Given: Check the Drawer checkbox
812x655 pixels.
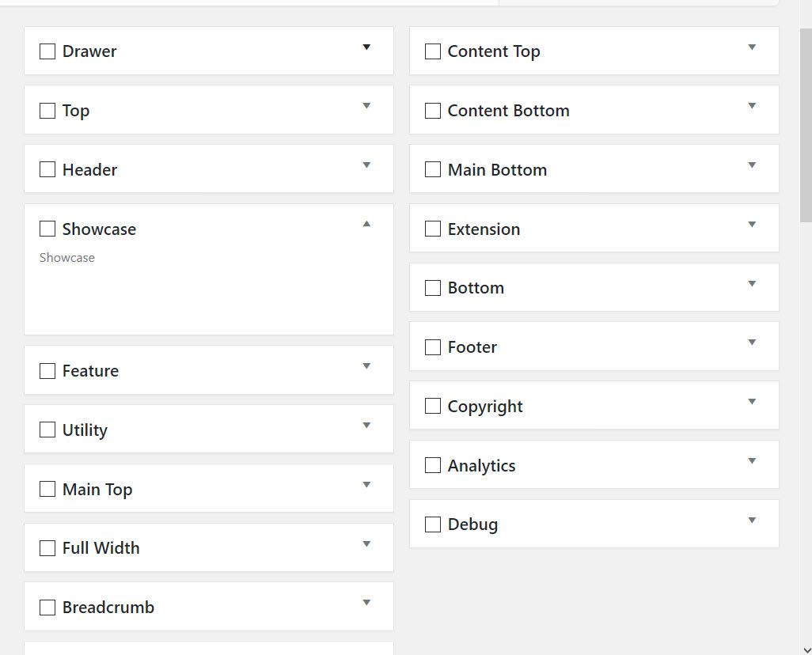Looking at the screenshot, I should pyautogui.click(x=47, y=51).
